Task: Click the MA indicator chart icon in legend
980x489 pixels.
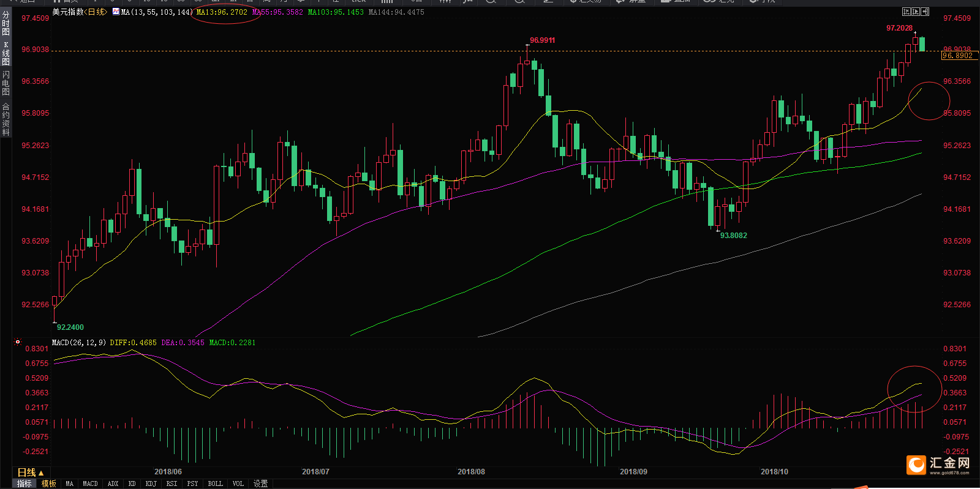Action: 116,12
